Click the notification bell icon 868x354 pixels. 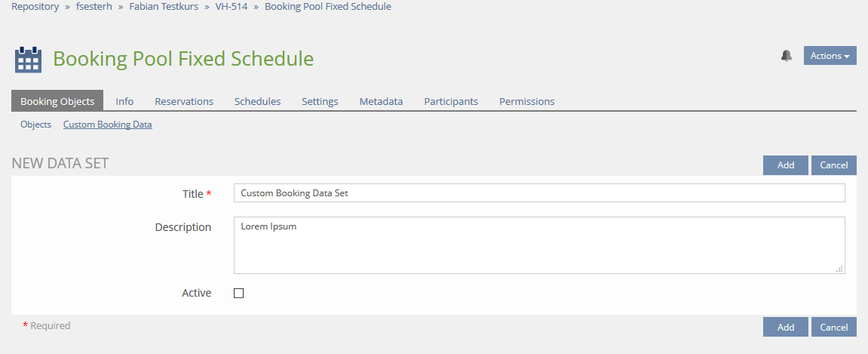tap(787, 56)
